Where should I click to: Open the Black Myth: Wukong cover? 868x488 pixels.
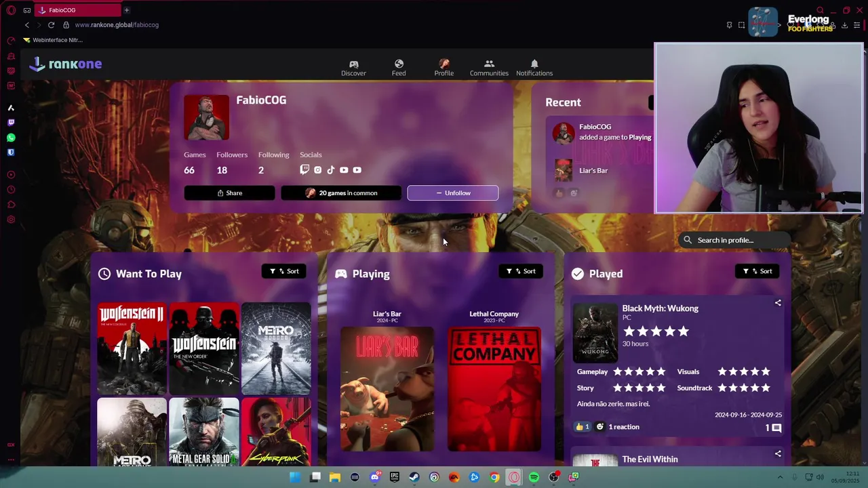595,332
